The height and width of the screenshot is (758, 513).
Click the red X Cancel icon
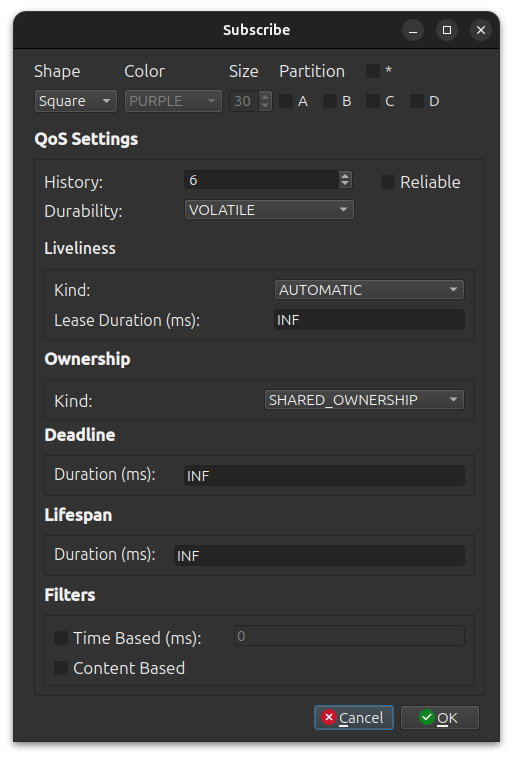pos(329,717)
